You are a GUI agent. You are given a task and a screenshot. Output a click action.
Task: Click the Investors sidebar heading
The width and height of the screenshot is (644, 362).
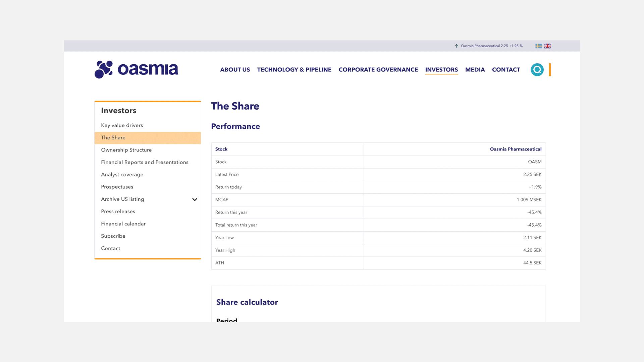coord(118,111)
